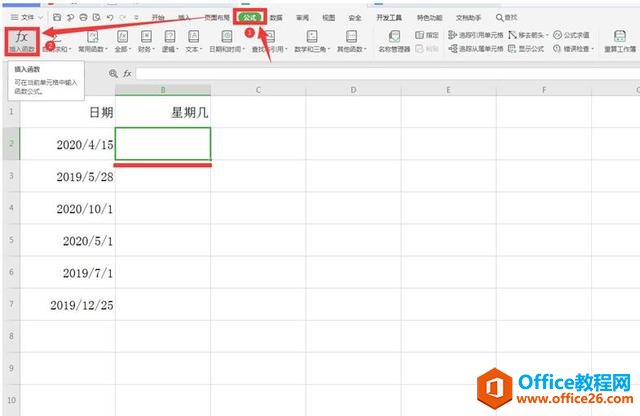Switch to the Developer Tools (开发工具) tab
Image resolution: width=640 pixels, height=416 pixels.
click(389, 18)
